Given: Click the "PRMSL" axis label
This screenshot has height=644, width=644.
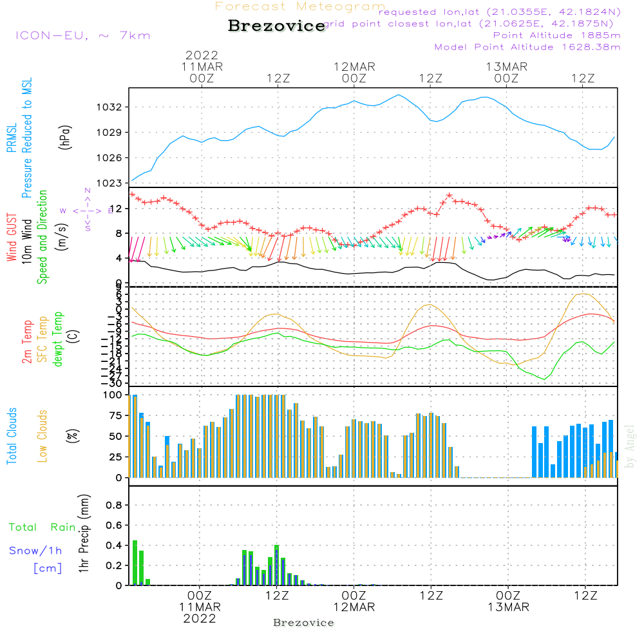Looking at the screenshot, I should (x=12, y=137).
